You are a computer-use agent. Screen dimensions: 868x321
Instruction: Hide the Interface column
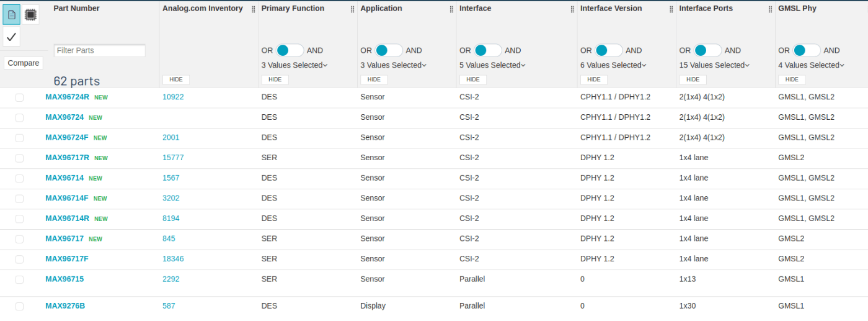pyautogui.click(x=473, y=79)
